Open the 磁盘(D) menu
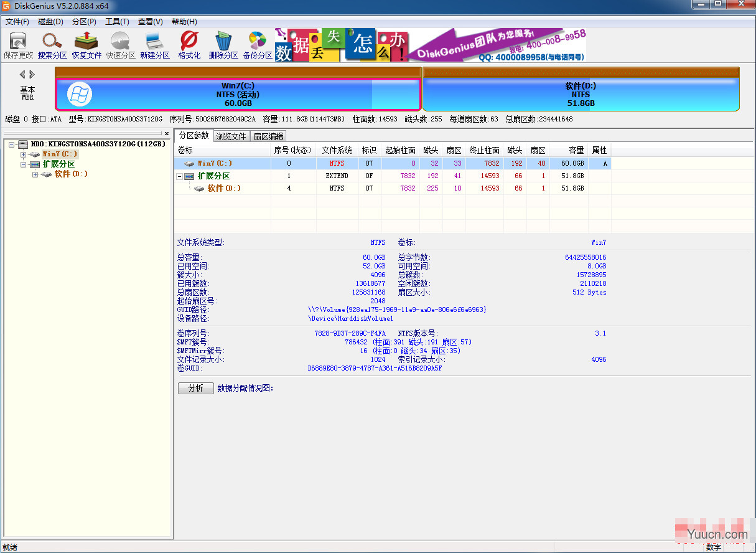Viewport: 756px width, 553px height. click(x=51, y=21)
